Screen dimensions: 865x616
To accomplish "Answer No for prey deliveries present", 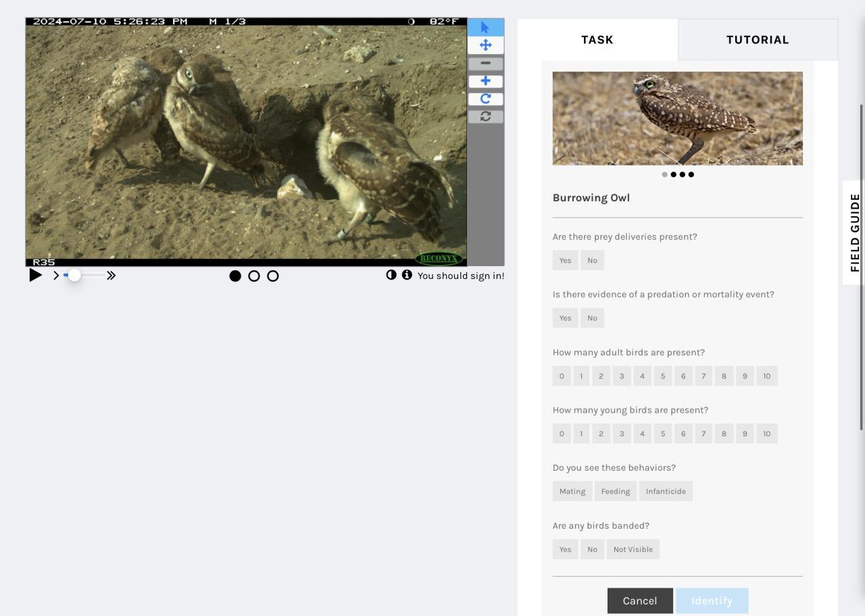I will click(x=592, y=261).
